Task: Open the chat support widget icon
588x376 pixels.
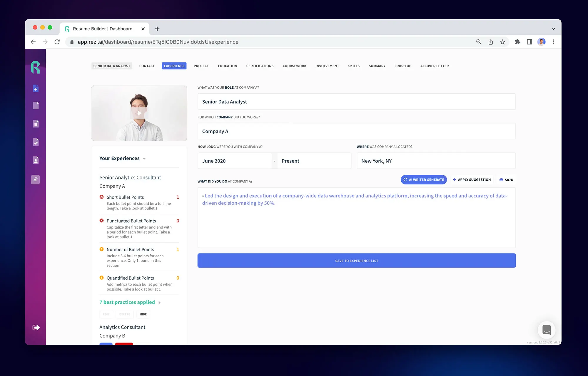Action: point(546,330)
